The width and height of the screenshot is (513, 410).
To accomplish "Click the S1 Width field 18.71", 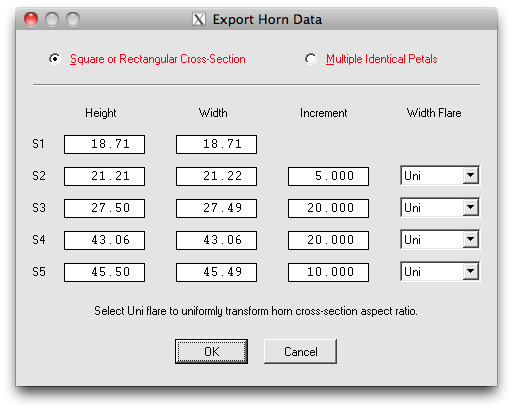I will [216, 144].
